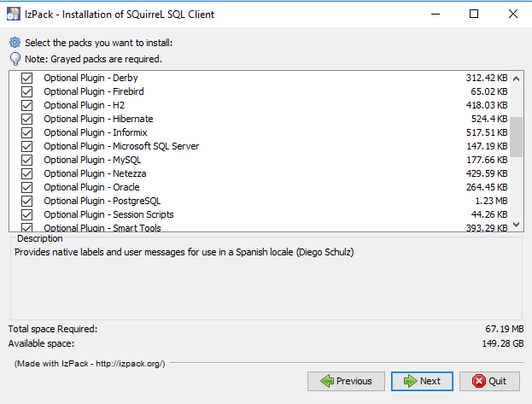Select the 'Optional Plugin - Firebird' row label
The width and height of the screenshot is (532, 404).
94,91
